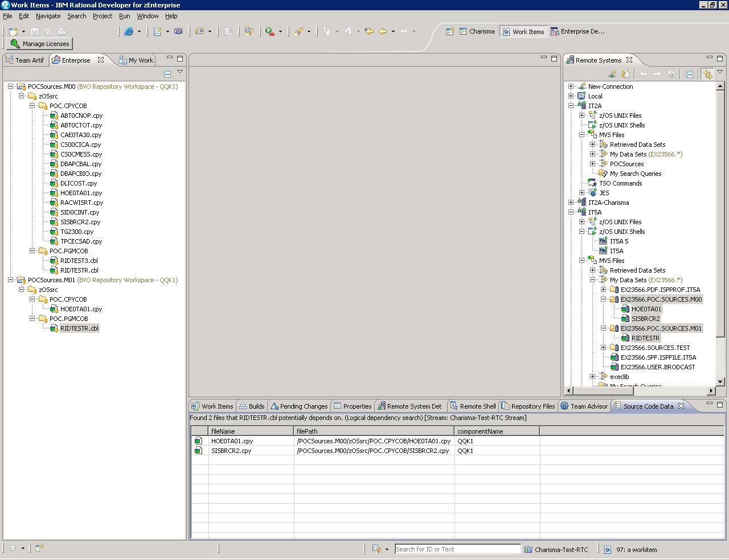Viewport: 729px width, 560px height.
Task: Click the run/launch green play icon
Action: tap(269, 31)
